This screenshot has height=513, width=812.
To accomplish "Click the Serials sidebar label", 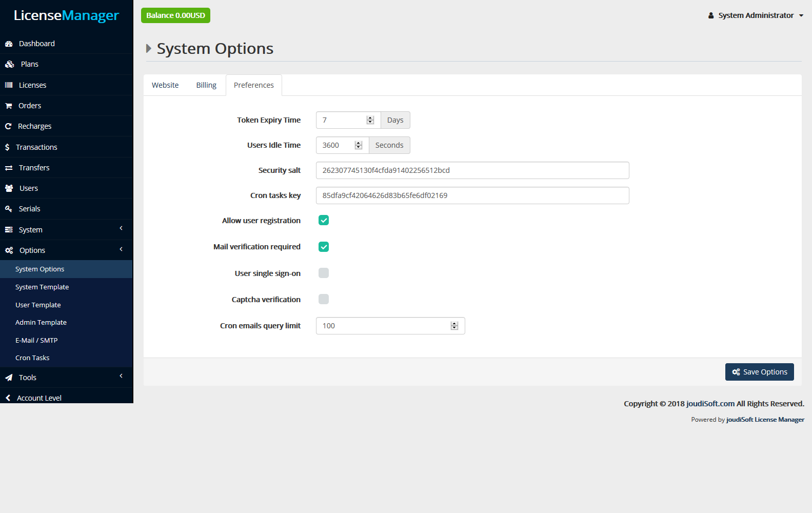I will (30, 209).
